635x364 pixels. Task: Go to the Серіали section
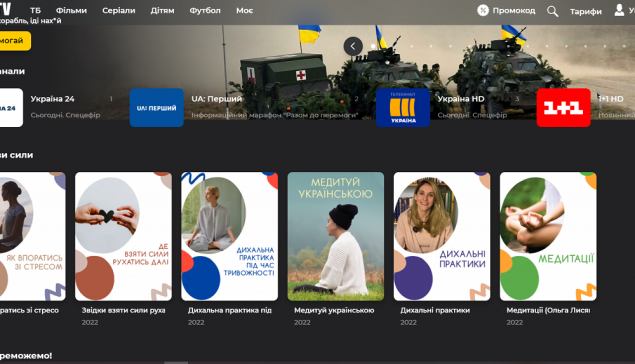[x=119, y=11]
